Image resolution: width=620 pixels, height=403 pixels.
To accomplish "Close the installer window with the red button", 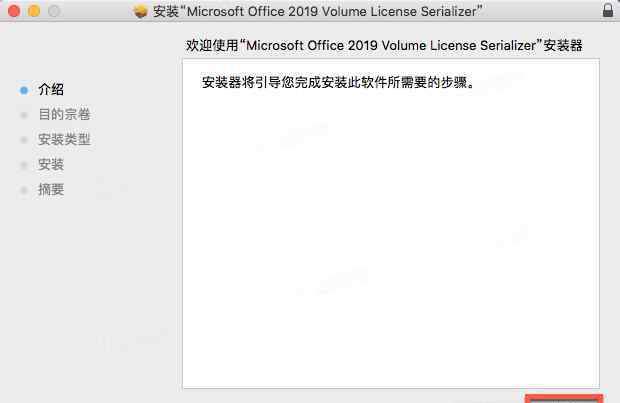I will point(13,12).
